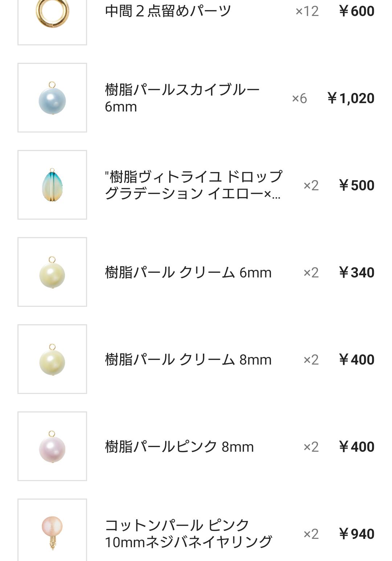Tap the gold ring part thumbnail

[x=52, y=15]
